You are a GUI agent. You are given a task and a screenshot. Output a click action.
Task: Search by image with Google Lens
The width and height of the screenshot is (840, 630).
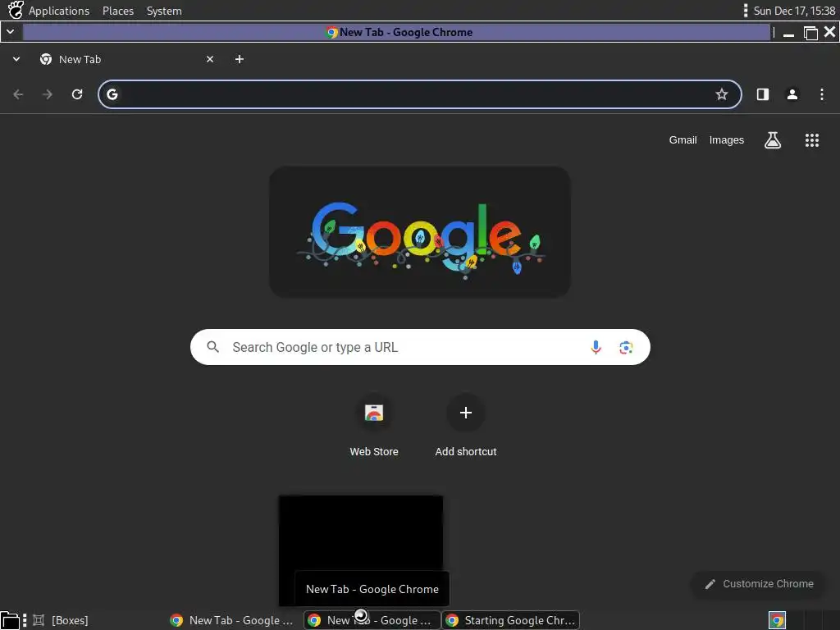tap(626, 347)
